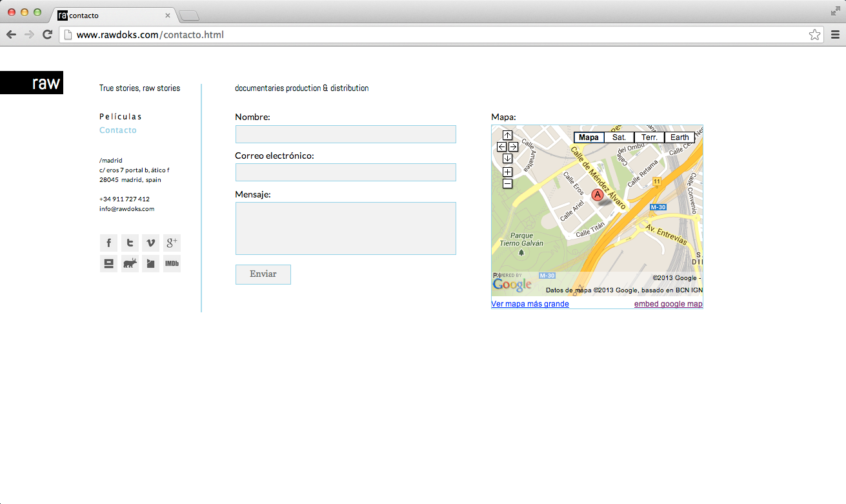The image size is (846, 504).
Task: Bookmark this page with the star icon
Action: (x=814, y=34)
